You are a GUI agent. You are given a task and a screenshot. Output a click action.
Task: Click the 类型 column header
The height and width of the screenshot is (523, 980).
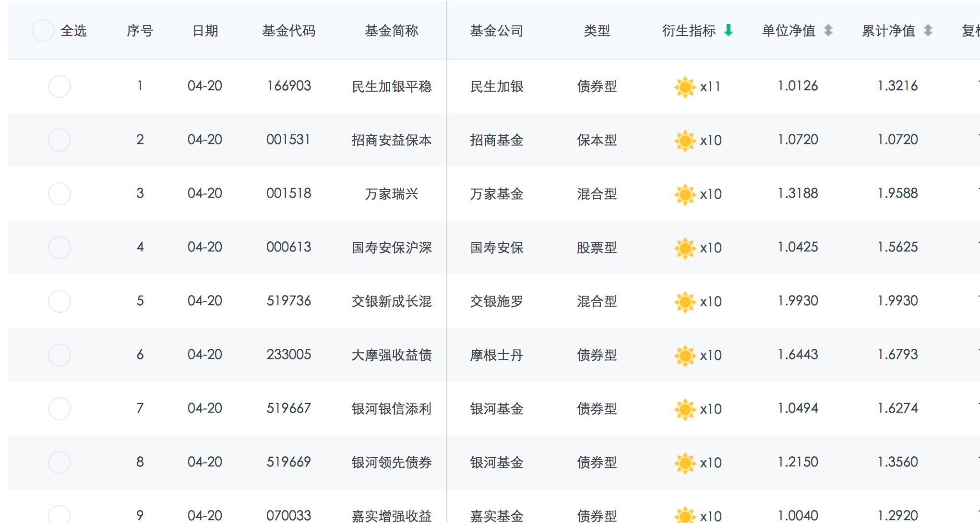pos(597,31)
